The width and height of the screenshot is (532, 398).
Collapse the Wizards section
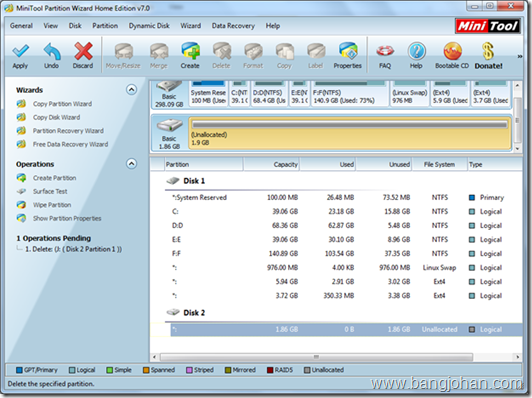tap(132, 90)
